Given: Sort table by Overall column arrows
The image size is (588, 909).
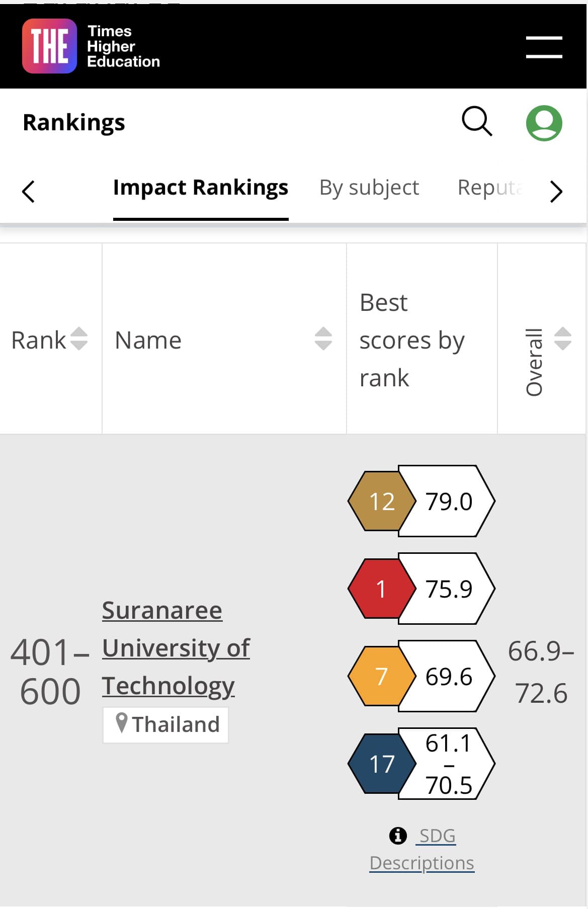Looking at the screenshot, I should [562, 339].
